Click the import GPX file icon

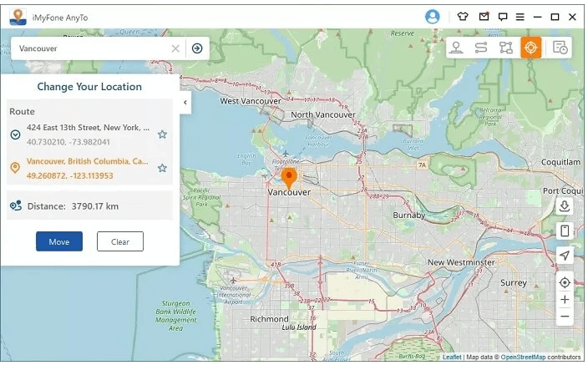(x=565, y=206)
